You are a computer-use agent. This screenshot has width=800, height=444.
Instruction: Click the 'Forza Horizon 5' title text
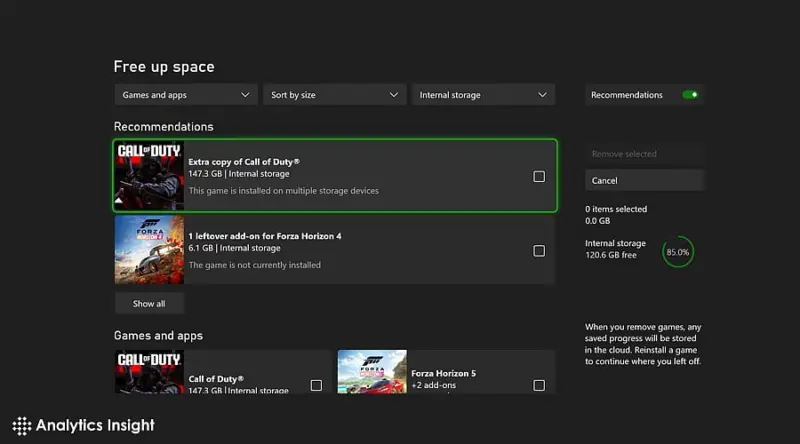click(x=443, y=374)
